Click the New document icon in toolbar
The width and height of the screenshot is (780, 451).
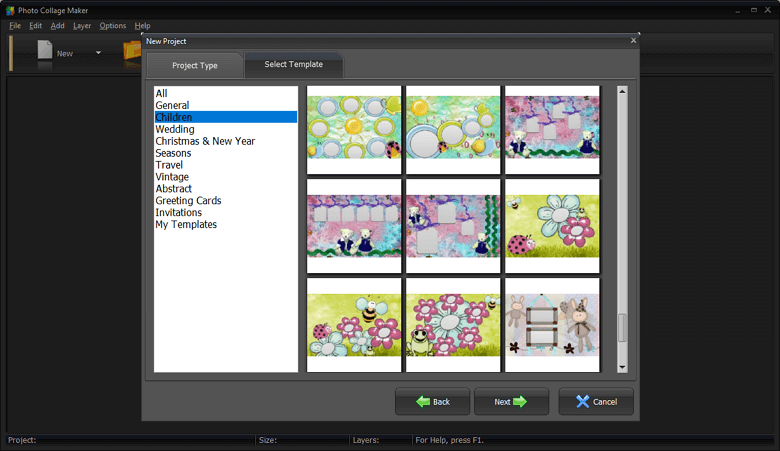tap(45, 50)
